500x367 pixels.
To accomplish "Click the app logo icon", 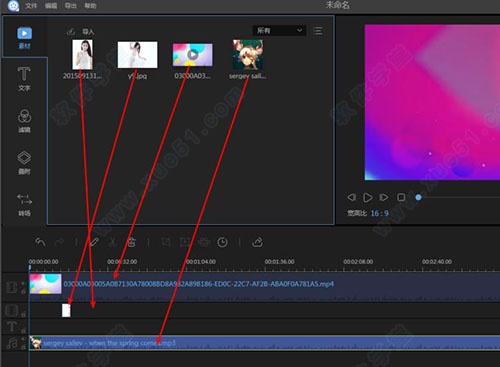I will (x=13, y=6).
